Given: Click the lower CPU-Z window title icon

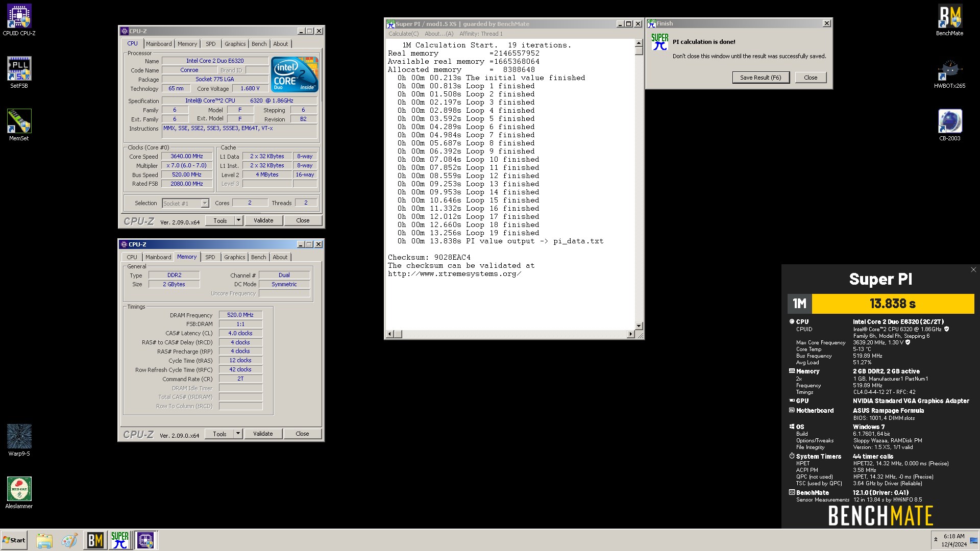Looking at the screenshot, I should click(124, 244).
